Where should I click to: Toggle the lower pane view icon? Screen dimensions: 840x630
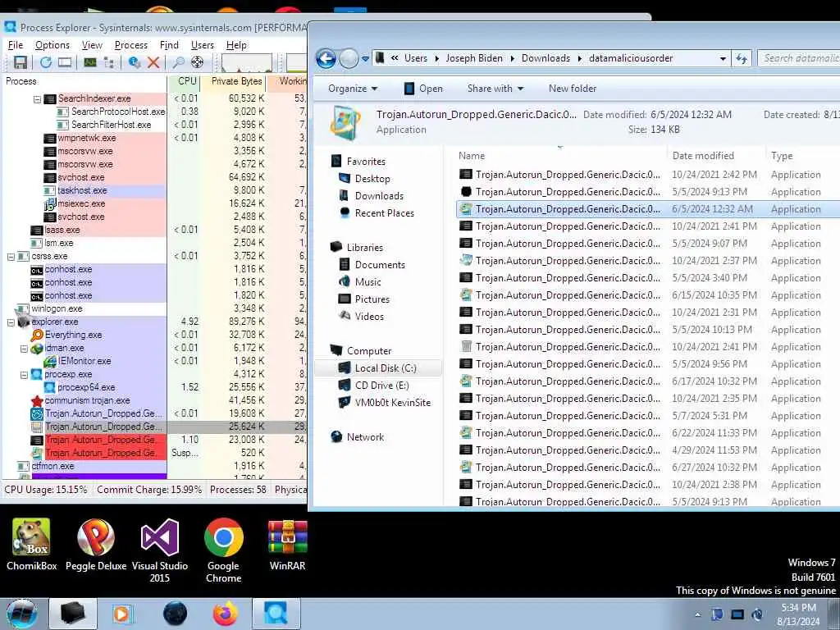tap(65, 62)
